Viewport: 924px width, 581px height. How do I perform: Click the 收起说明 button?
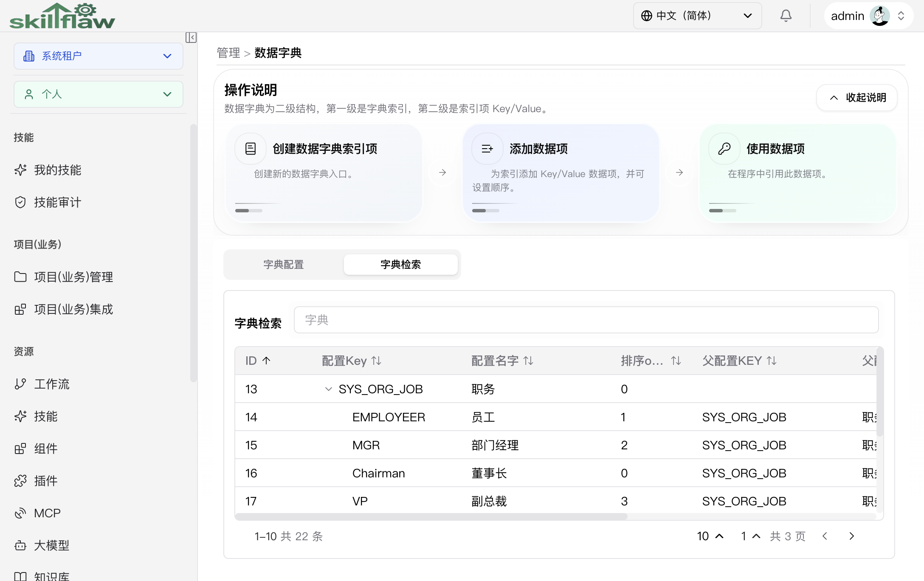pos(857,98)
